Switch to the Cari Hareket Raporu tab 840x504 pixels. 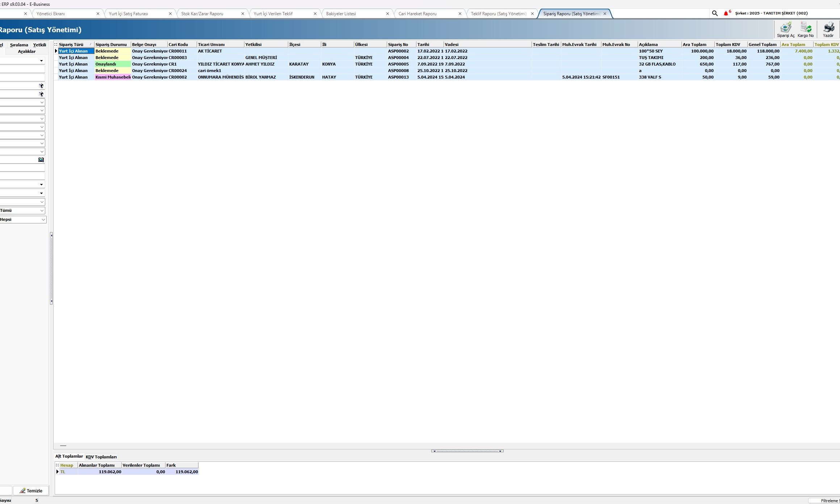pos(417,14)
